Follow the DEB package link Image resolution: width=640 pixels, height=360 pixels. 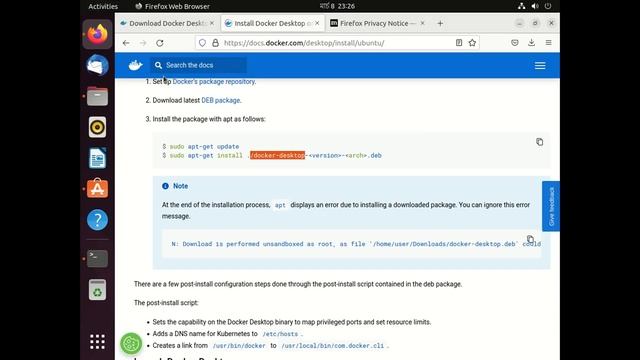pos(220,100)
